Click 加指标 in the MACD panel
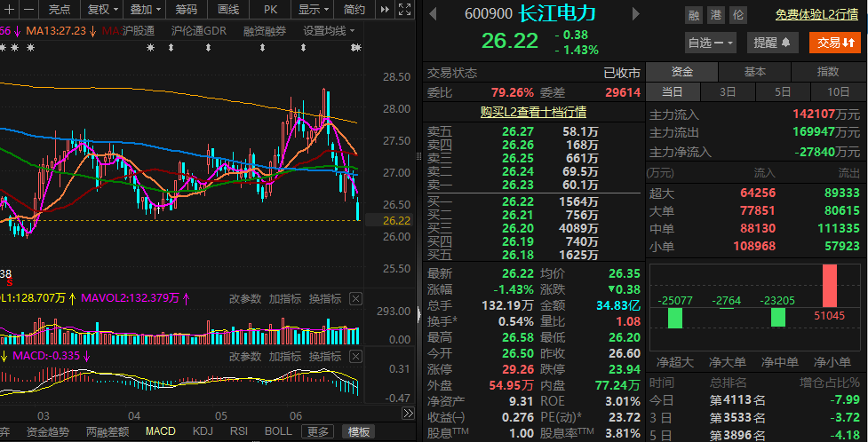 pos(285,357)
